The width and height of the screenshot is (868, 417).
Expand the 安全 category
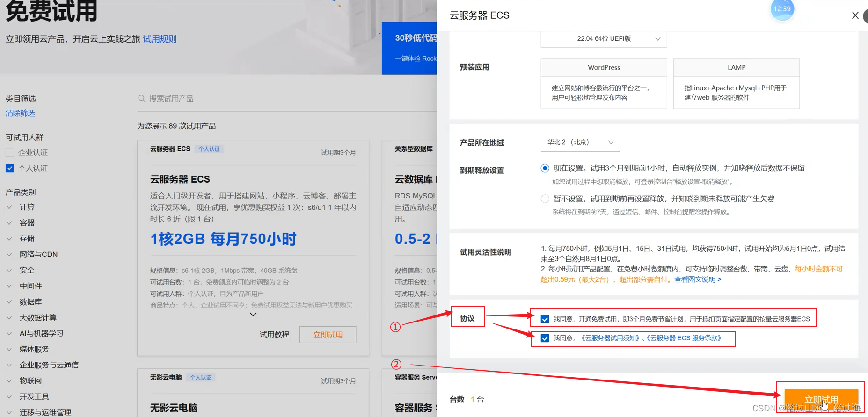[9, 270]
